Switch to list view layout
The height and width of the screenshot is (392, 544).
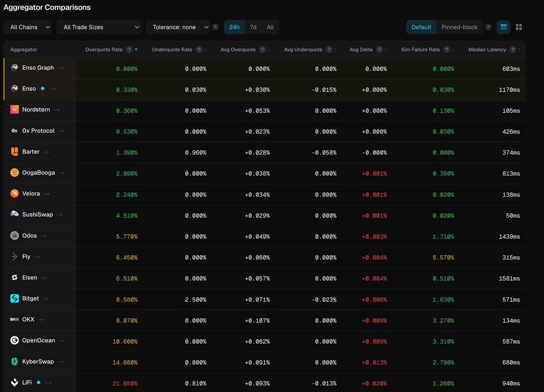tap(504, 27)
